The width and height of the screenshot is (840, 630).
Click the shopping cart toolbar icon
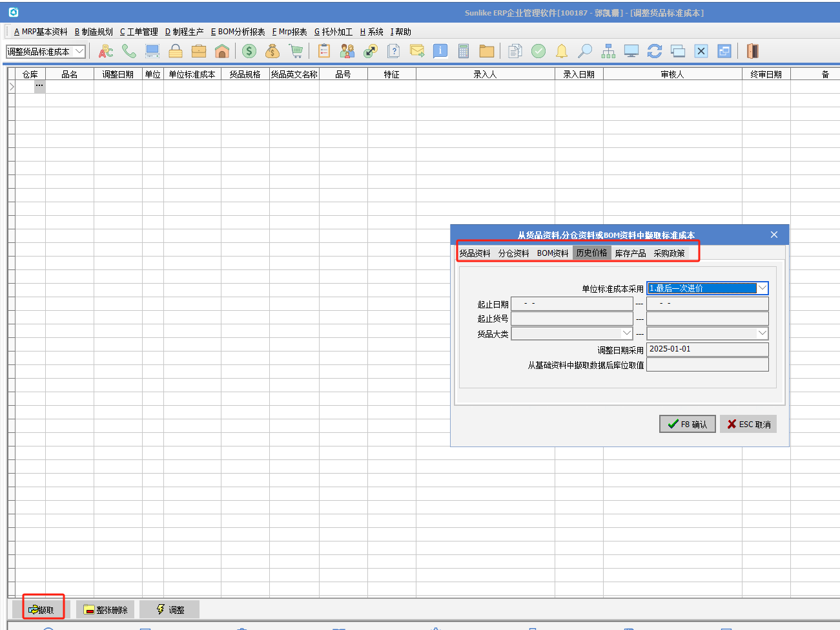click(296, 51)
